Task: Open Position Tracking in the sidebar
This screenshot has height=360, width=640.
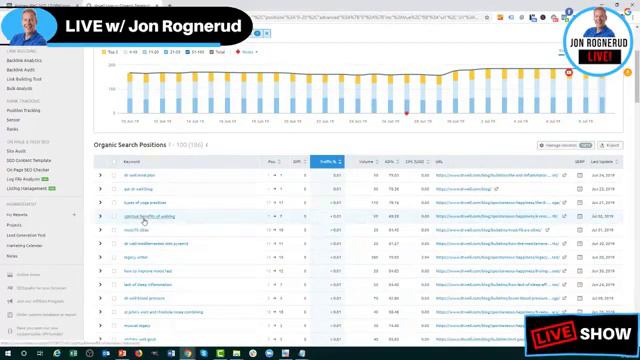Action: click(23, 111)
